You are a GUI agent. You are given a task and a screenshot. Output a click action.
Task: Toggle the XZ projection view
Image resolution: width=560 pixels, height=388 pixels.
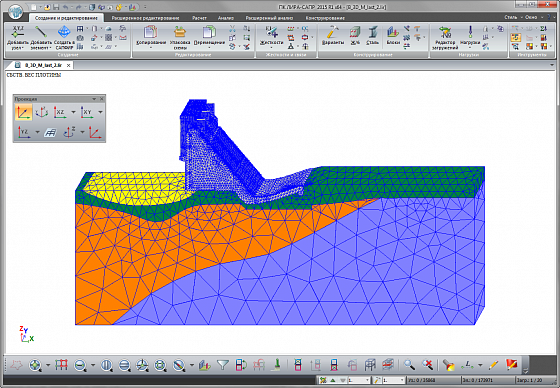60,112
